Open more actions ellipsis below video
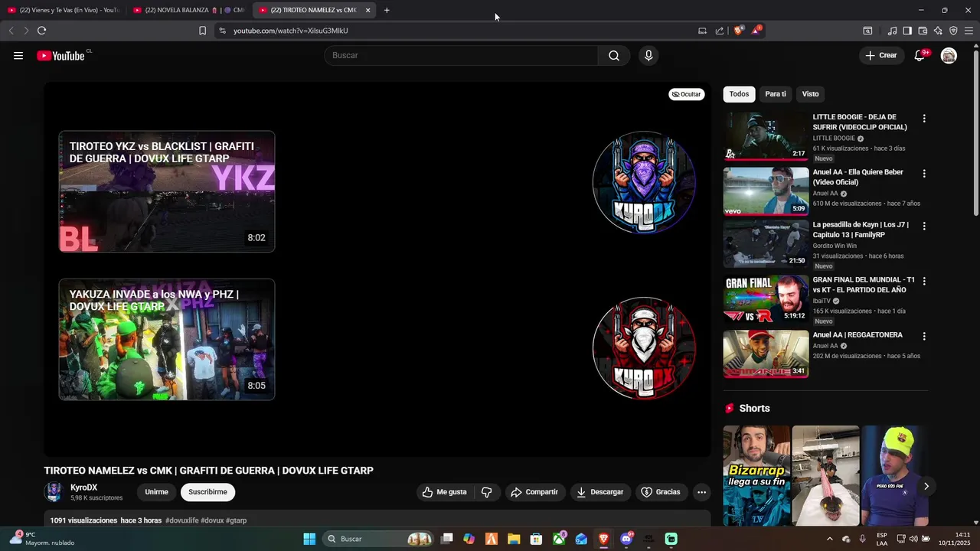 (x=701, y=492)
